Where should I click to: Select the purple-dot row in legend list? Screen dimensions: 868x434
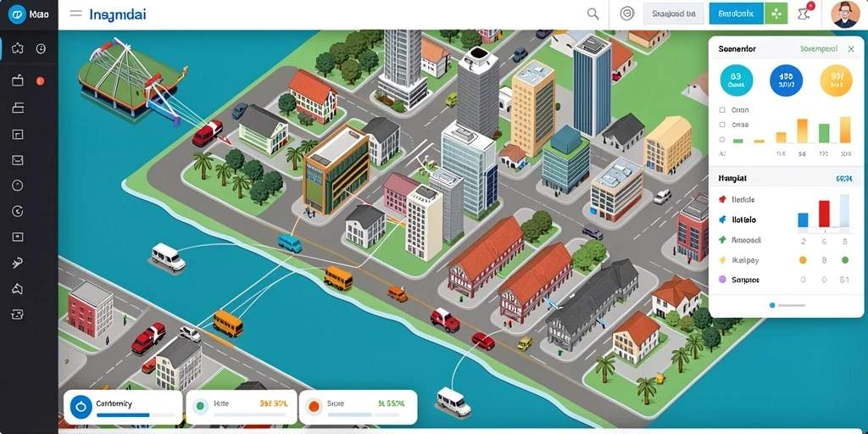pyautogui.click(x=786, y=280)
